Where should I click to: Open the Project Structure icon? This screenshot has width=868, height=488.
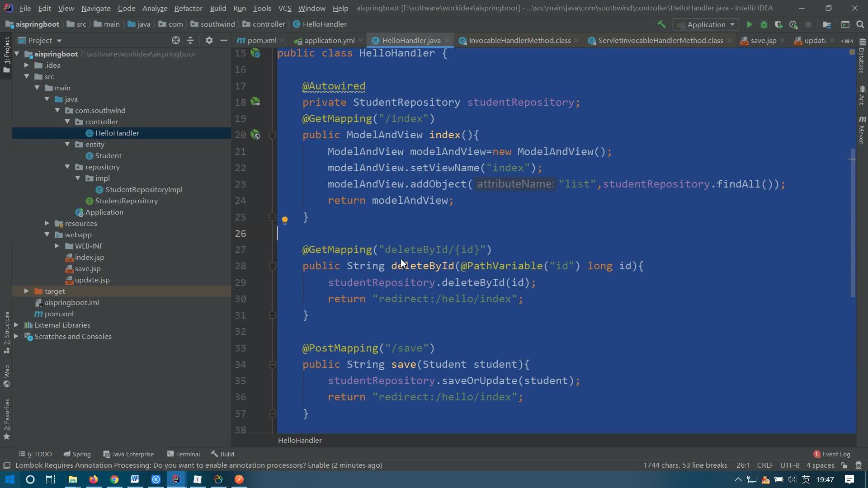(x=827, y=24)
